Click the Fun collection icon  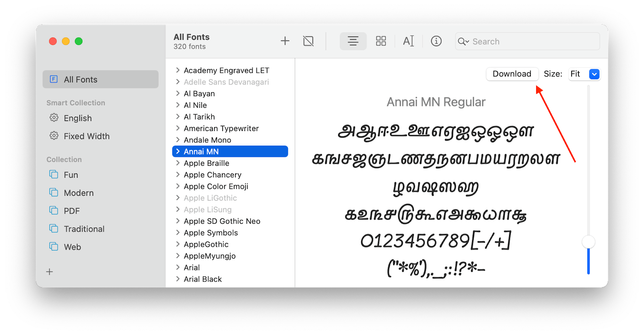(54, 174)
